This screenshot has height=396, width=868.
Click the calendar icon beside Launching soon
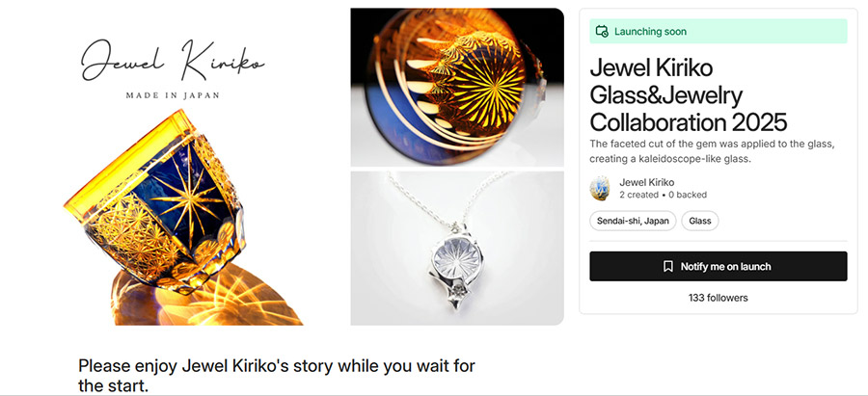tap(602, 32)
